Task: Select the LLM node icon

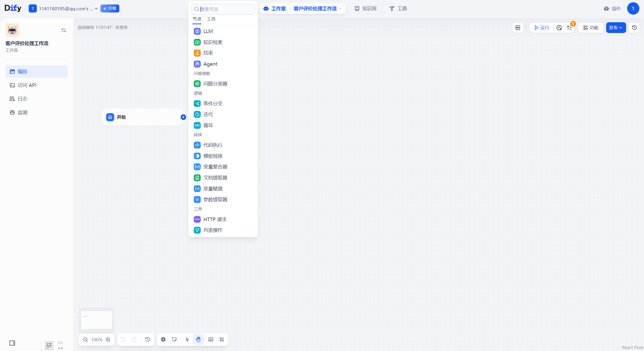Action: tap(197, 31)
